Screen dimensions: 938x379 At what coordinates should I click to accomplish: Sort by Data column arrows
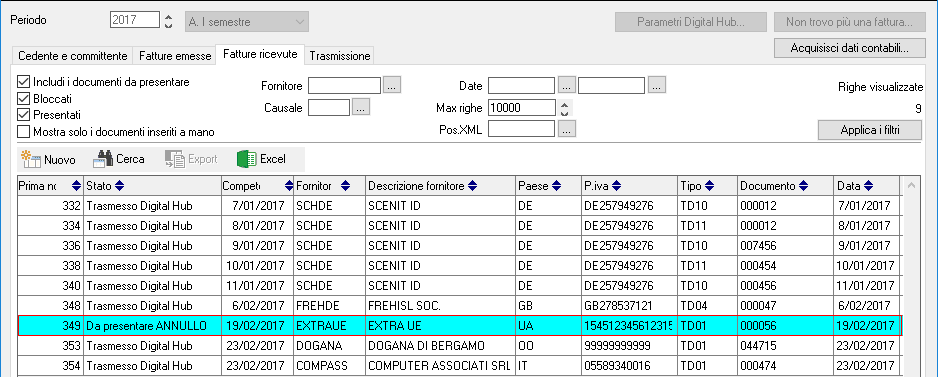point(868,186)
